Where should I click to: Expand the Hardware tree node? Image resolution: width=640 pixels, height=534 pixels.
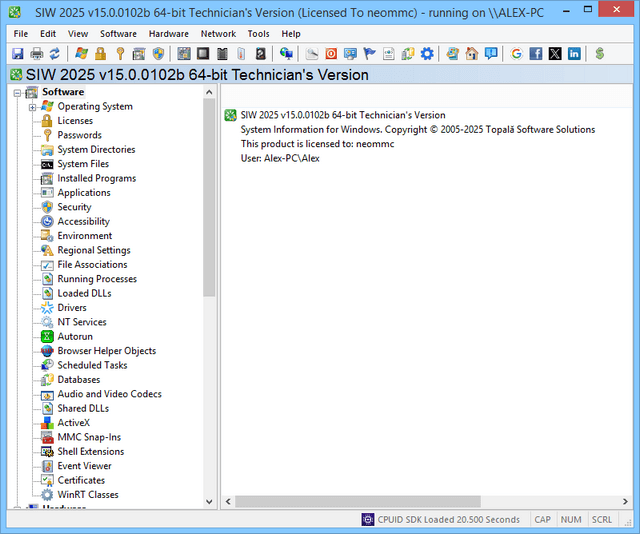pyautogui.click(x=15, y=509)
